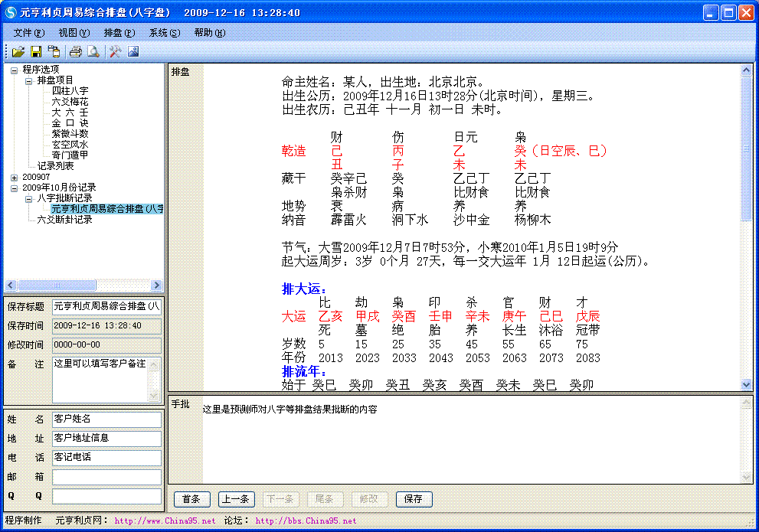Open print preview with magnifier icon
The width and height of the screenshot is (759, 532).
(93, 51)
